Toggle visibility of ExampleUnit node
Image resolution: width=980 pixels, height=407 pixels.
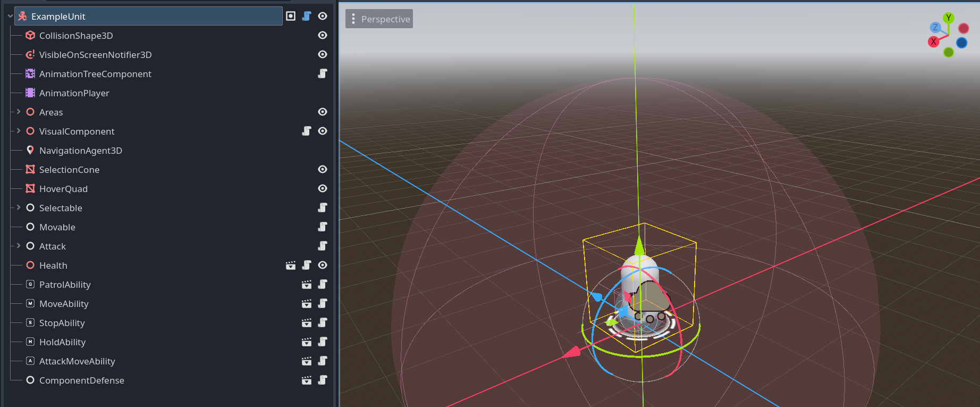point(323,16)
